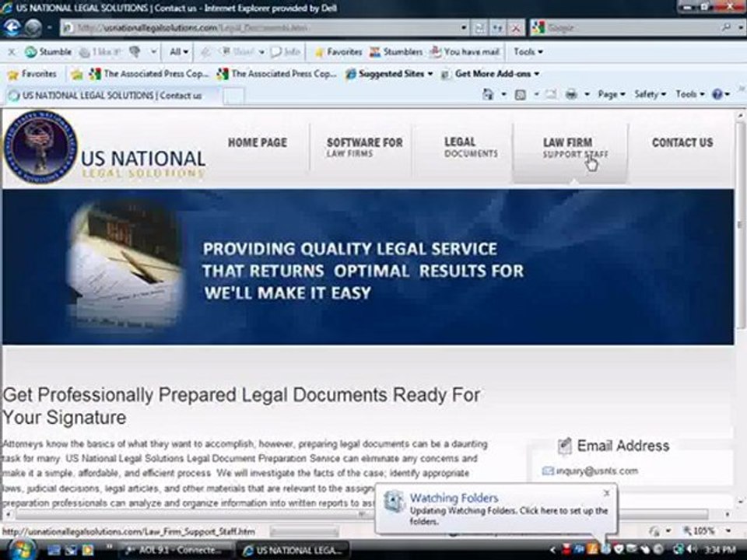The height and width of the screenshot is (560, 747).
Task: Click the Print icon in the command bar
Action: click(570, 95)
